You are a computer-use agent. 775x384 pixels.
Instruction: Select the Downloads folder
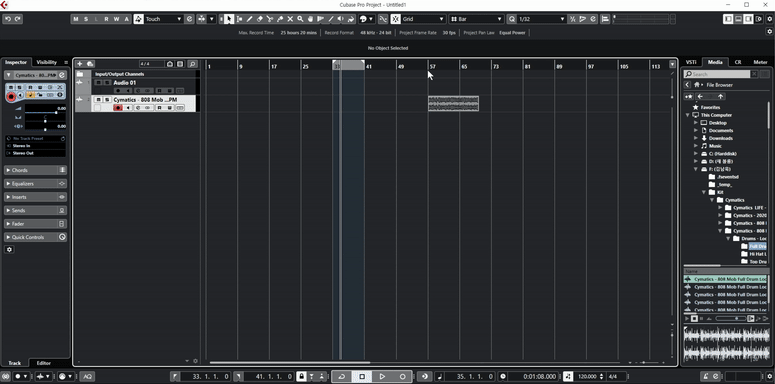(x=721, y=138)
